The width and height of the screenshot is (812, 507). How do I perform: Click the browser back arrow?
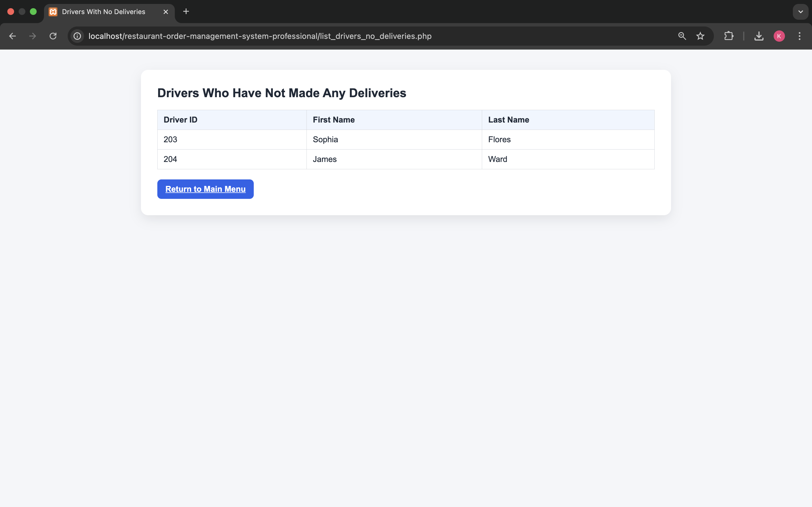tap(12, 36)
